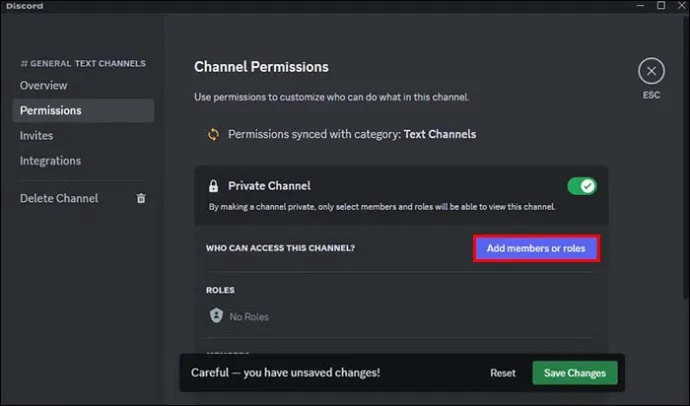Open Integrations in the channel sidebar
The width and height of the screenshot is (690, 406).
(x=50, y=161)
